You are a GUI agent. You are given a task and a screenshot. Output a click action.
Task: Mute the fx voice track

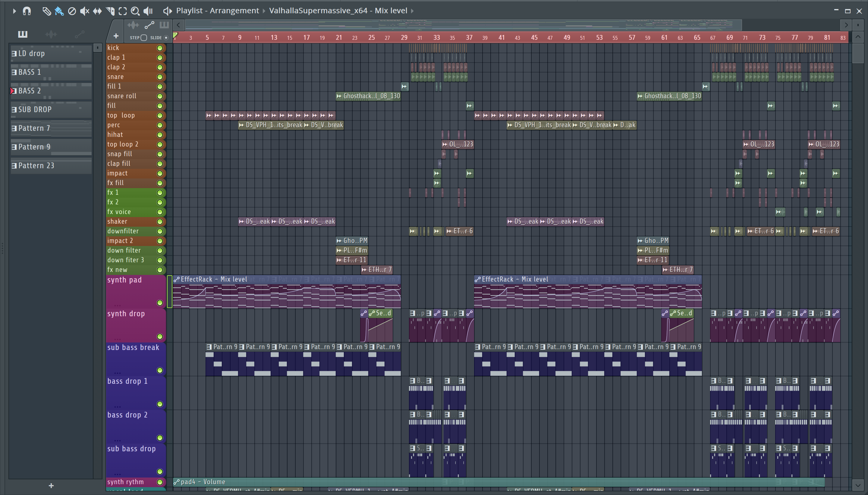click(159, 212)
